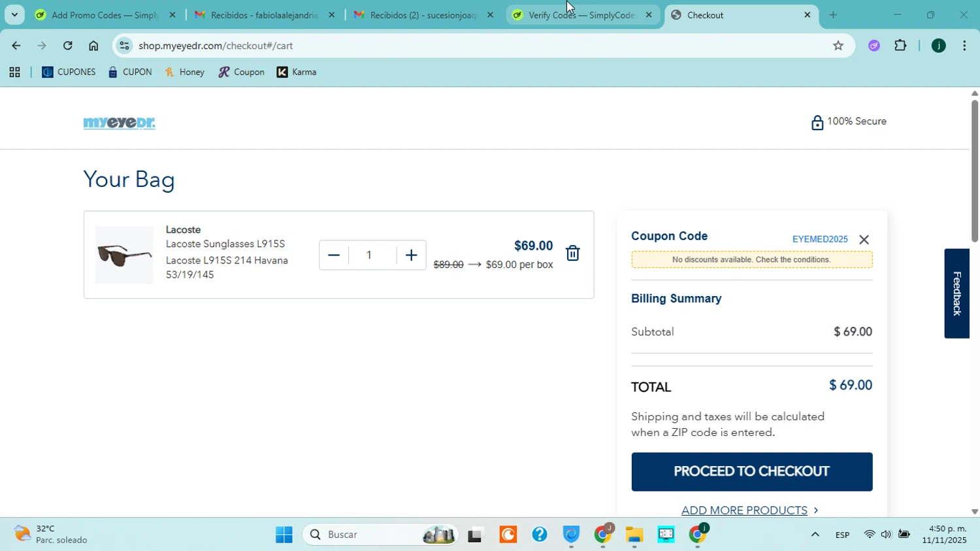Open the Honey bookmark

pyautogui.click(x=185, y=73)
